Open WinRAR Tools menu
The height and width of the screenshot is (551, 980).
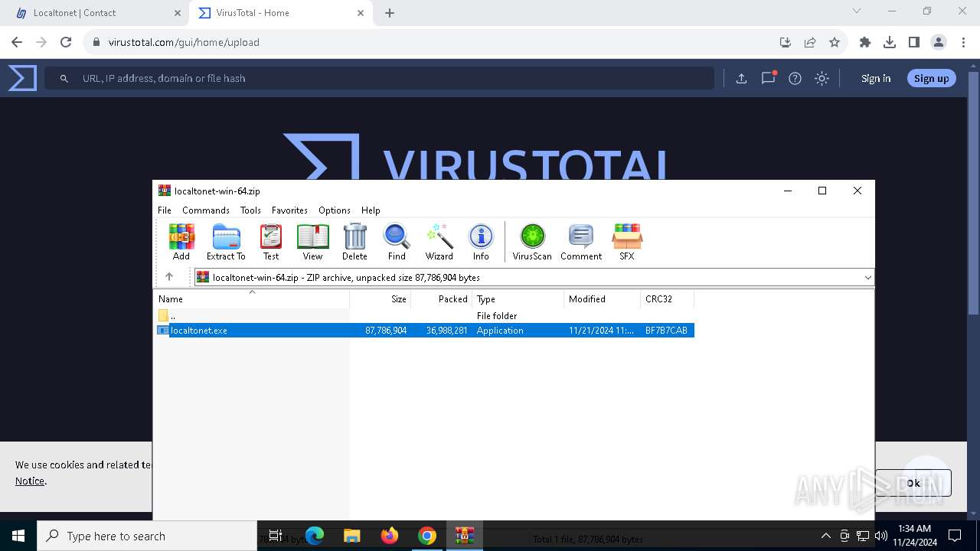250,210
